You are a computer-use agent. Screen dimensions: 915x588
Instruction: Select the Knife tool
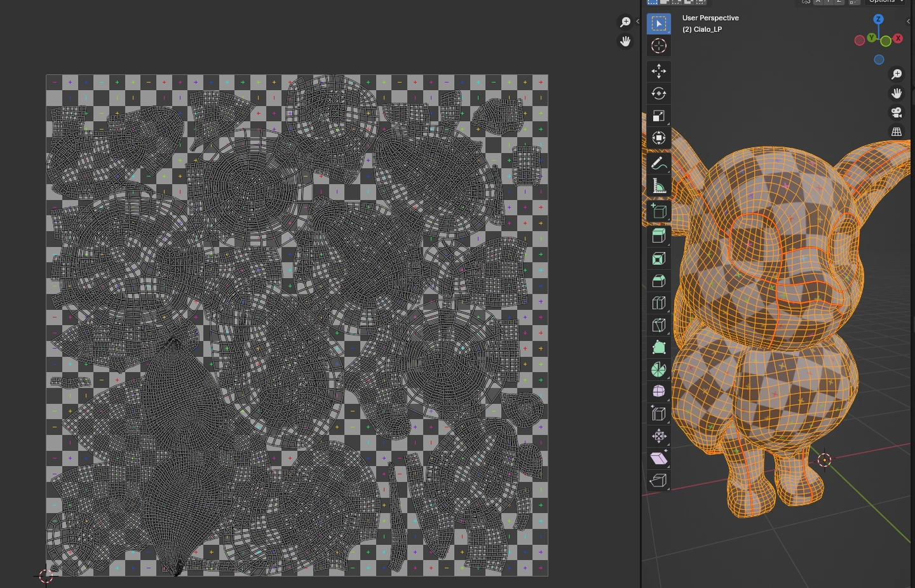[x=659, y=325]
